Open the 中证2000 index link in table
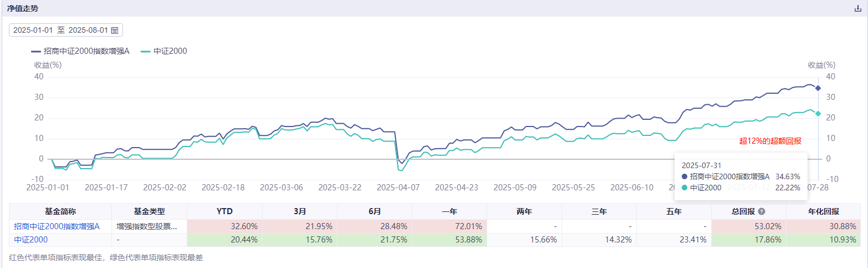 pyautogui.click(x=31, y=240)
